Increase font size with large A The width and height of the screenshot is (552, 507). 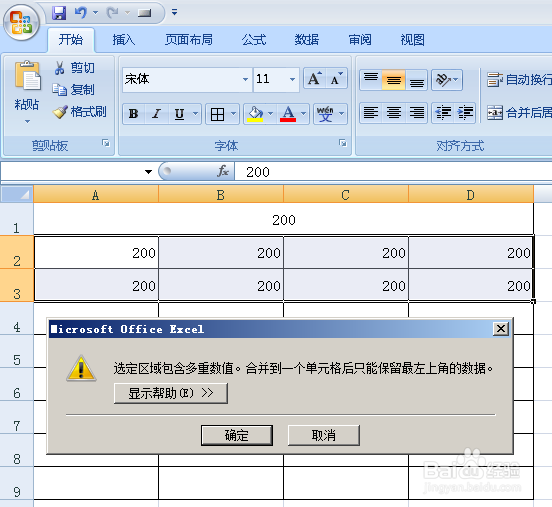click(314, 79)
